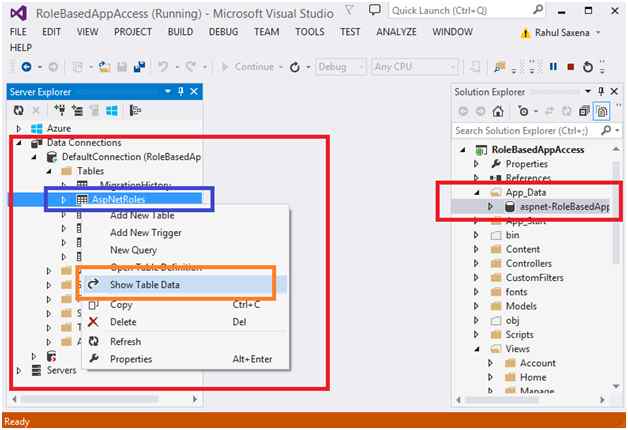Toggle Show All Files in Solution Explorer
This screenshot has height=430, width=628.
(602, 111)
